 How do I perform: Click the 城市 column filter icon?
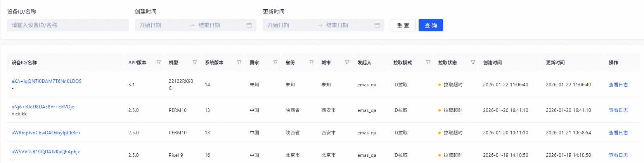[x=347, y=62]
